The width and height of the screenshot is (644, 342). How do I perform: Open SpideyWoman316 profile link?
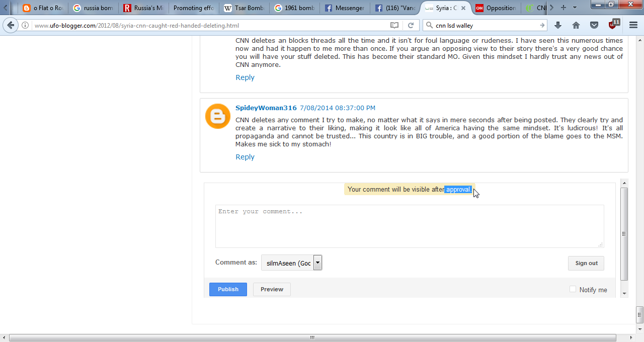coord(266,108)
